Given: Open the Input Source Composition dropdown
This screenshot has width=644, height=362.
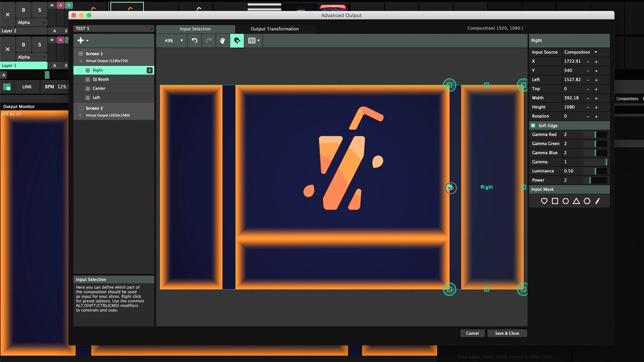Looking at the screenshot, I should 581,52.
